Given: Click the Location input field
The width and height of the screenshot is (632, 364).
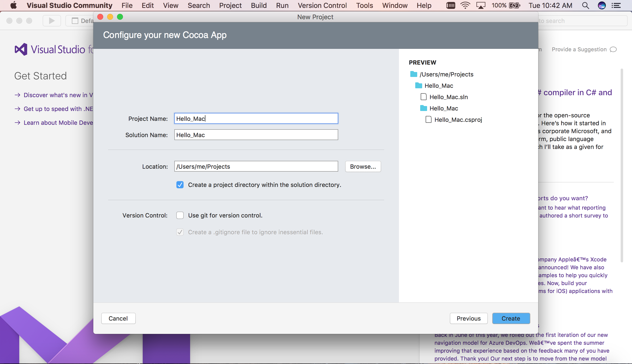Looking at the screenshot, I should [256, 166].
